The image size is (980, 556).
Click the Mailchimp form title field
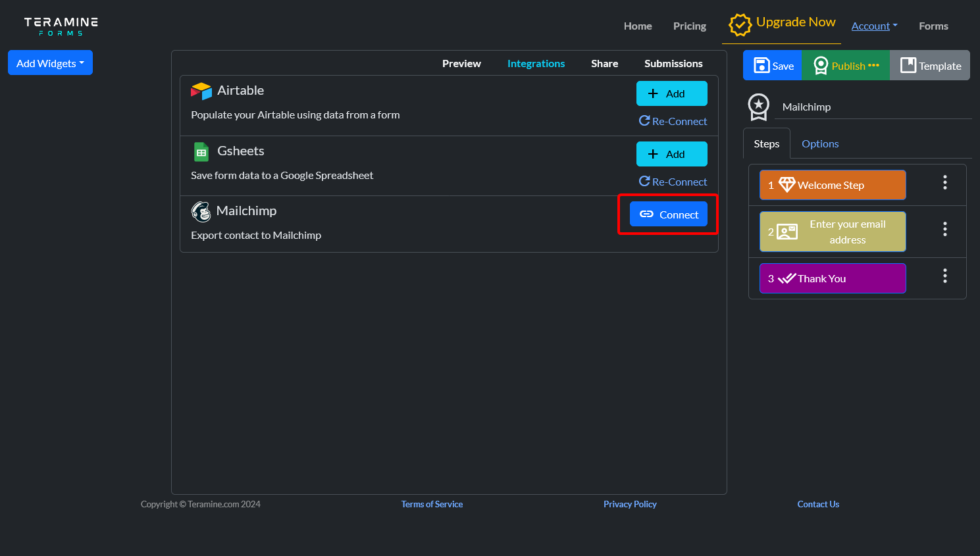coord(875,107)
